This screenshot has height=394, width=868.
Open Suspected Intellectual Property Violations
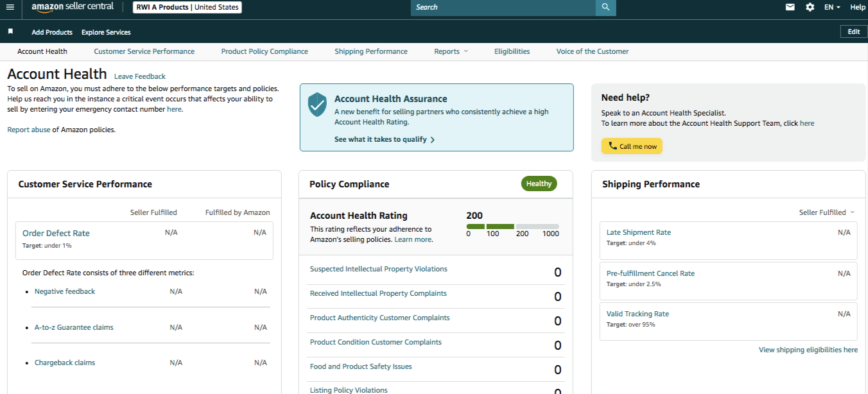coord(379,269)
